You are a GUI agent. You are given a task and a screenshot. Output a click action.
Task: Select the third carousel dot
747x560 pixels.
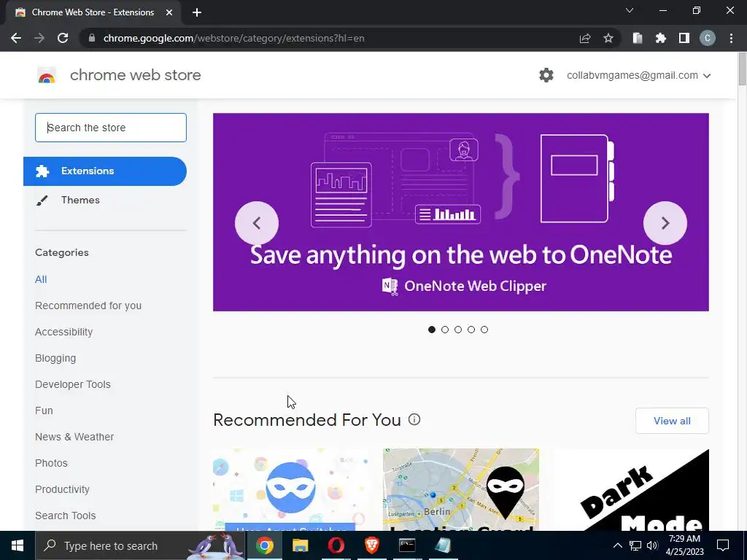pyautogui.click(x=458, y=330)
